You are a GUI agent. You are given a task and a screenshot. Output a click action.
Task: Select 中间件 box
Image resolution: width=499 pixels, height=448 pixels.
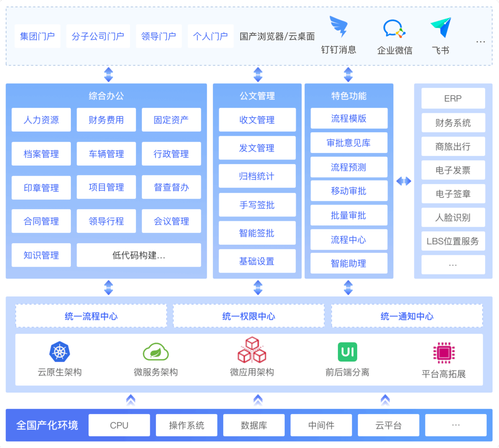[x=321, y=425]
